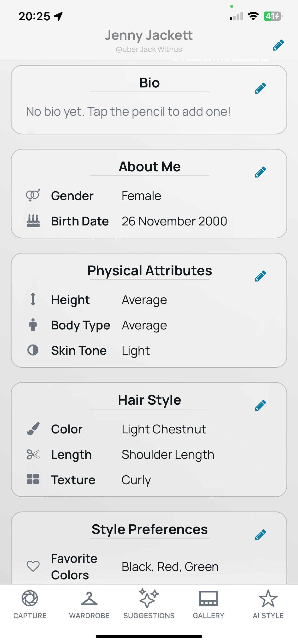Tap the pencil icon beside Jenny Jackett
The width and height of the screenshot is (298, 644).
(278, 45)
